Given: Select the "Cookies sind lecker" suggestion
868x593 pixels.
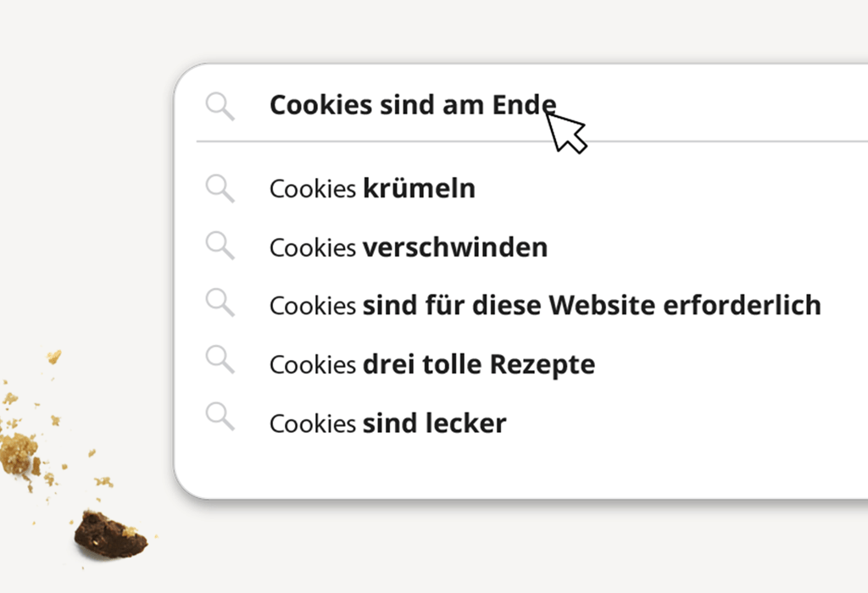Looking at the screenshot, I should click(387, 422).
